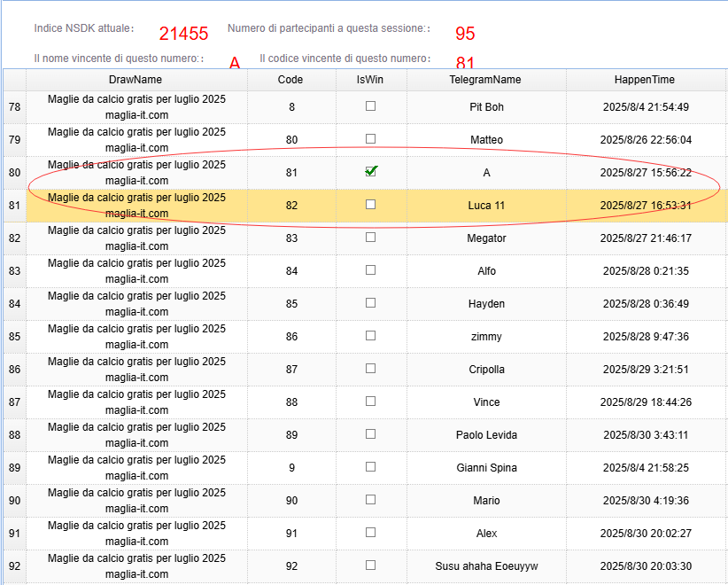The image size is (728, 585).
Task: Uncheck the green IsWin checkmark for A
Action: (x=370, y=171)
